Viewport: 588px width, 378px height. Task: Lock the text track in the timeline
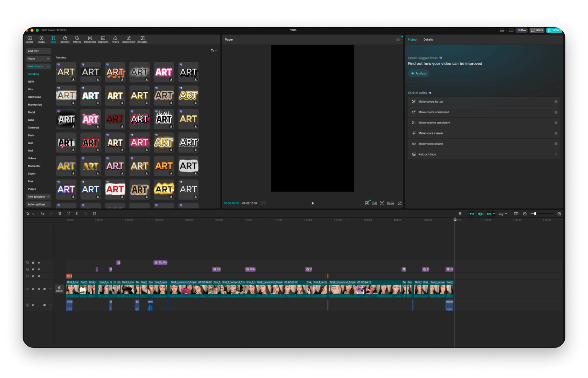(33, 276)
